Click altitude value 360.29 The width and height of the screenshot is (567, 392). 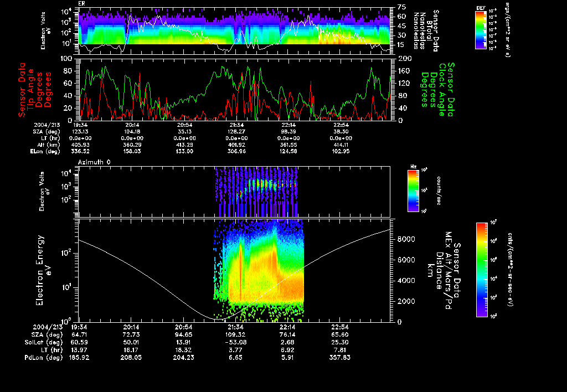coord(132,145)
